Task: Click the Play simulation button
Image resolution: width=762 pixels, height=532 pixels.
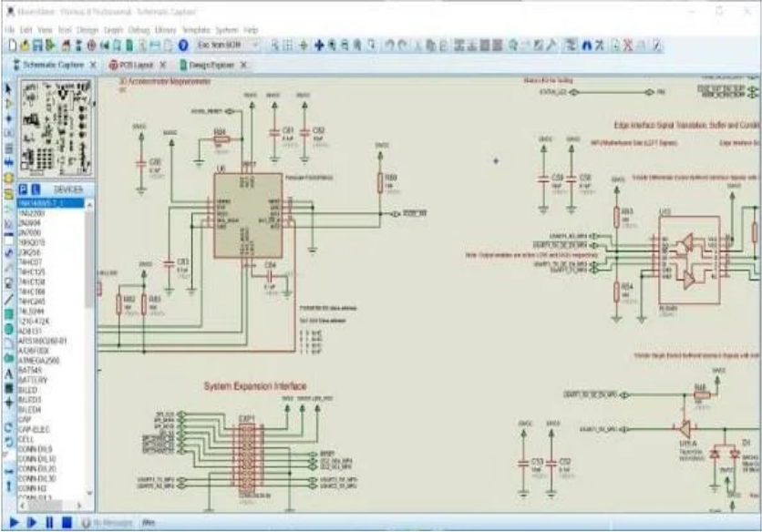Action: 14,523
